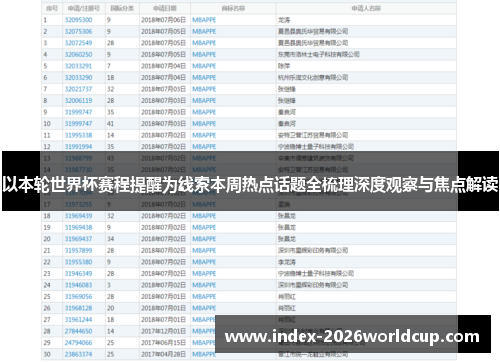Open the MBAPPE trademark link in row 18
500x362 pixels.
pyautogui.click(x=204, y=216)
